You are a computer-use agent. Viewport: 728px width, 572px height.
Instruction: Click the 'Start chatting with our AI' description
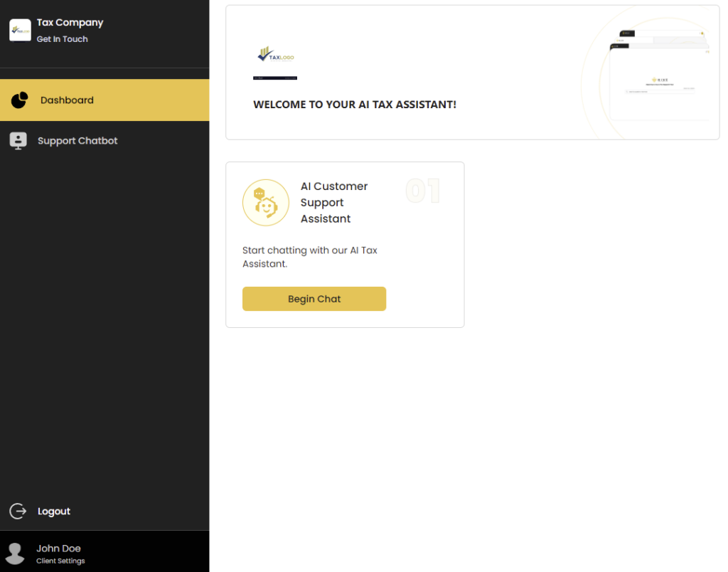tap(310, 257)
